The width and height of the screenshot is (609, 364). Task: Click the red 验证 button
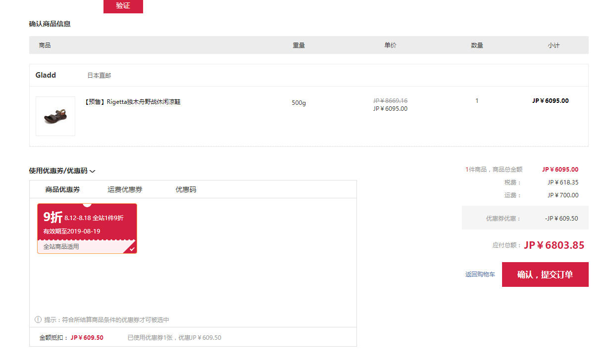(123, 6)
